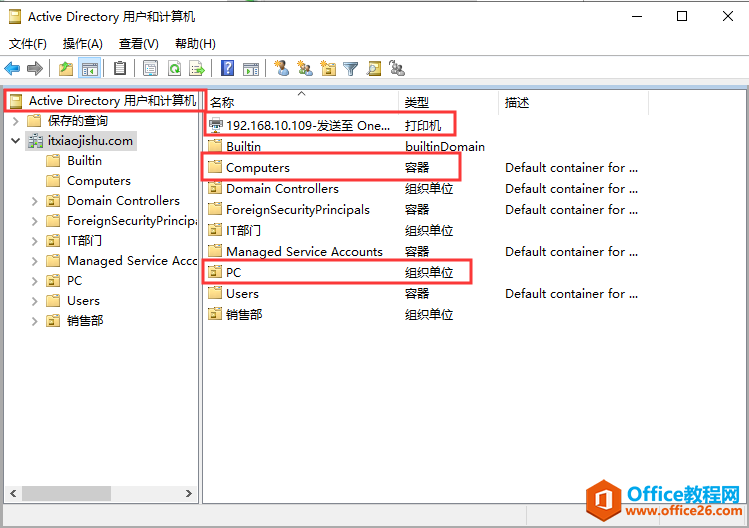The image size is (749, 528).
Task: Click the Find objects magnifier icon
Action: 374,68
